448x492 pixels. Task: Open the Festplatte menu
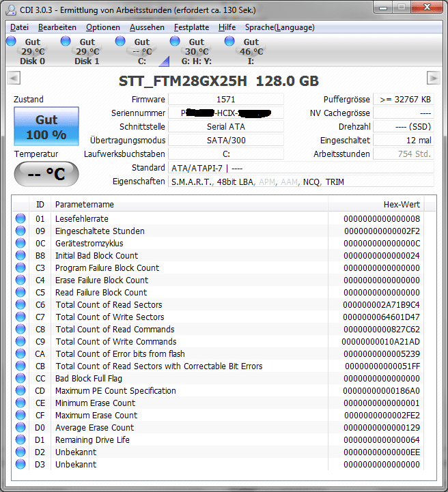(x=191, y=27)
